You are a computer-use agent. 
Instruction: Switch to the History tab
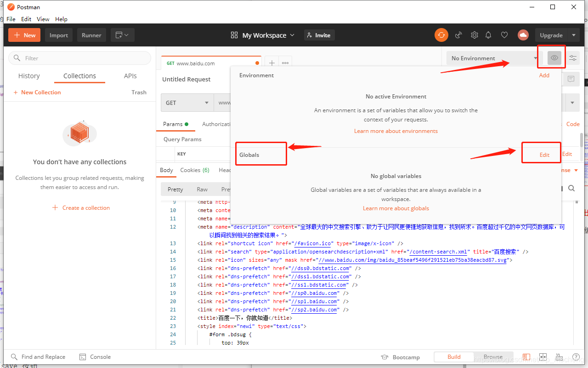29,76
